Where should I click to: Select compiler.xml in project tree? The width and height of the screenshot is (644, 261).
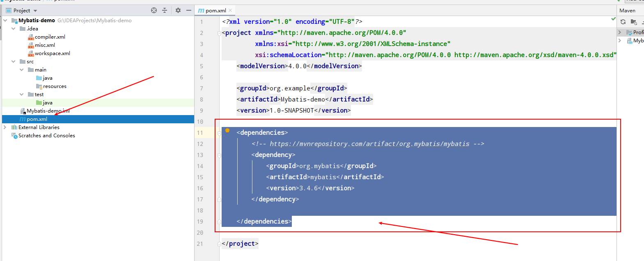point(50,37)
